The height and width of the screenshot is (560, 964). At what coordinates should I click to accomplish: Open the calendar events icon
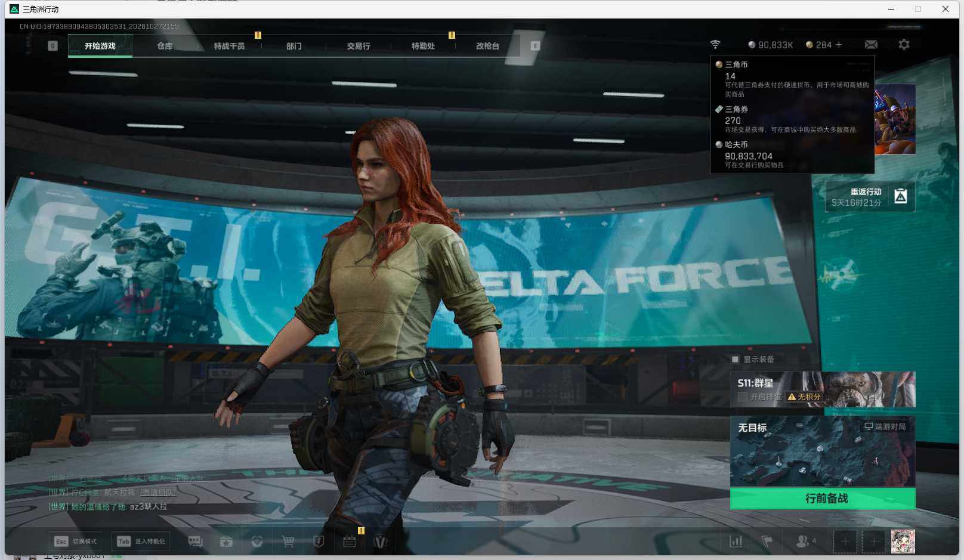coord(350,541)
